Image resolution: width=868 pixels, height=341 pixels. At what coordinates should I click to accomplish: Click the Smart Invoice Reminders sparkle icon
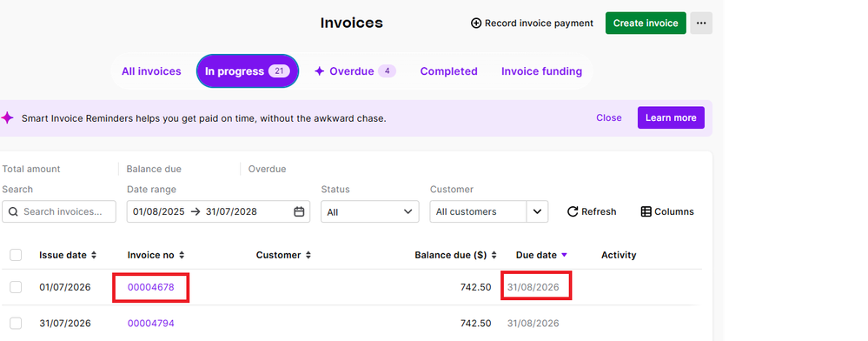[x=7, y=117]
